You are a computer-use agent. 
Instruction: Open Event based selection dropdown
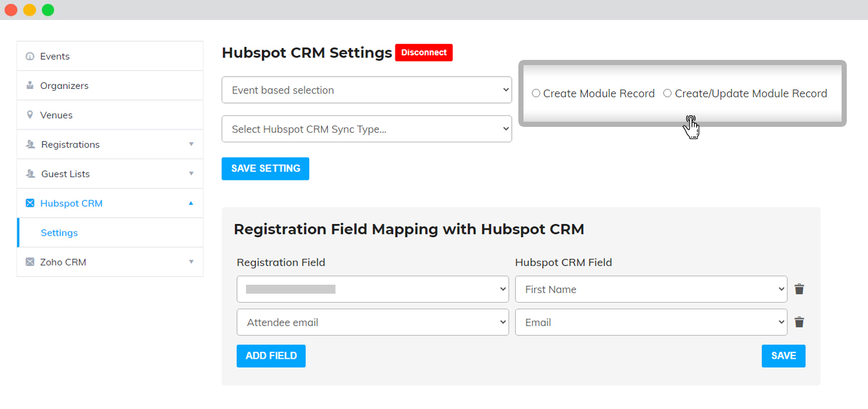coord(366,90)
